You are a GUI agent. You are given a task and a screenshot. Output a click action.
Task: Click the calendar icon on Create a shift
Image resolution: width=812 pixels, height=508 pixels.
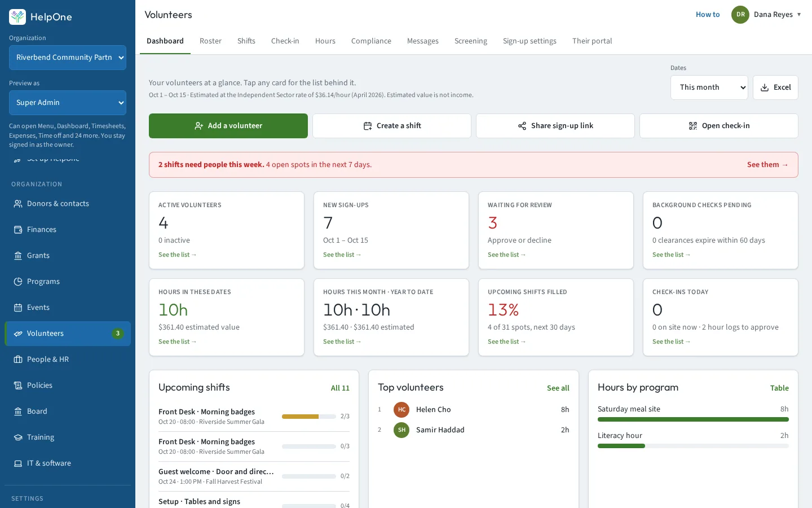pos(368,126)
